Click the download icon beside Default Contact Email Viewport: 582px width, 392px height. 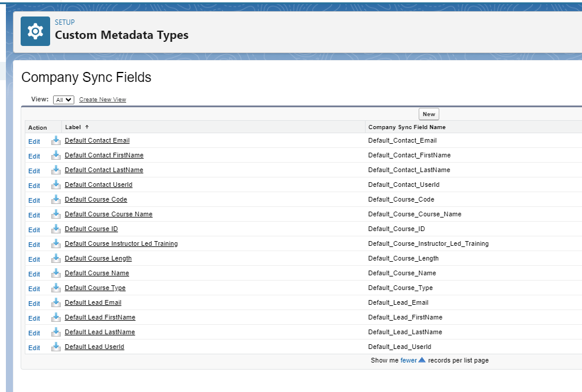point(55,141)
